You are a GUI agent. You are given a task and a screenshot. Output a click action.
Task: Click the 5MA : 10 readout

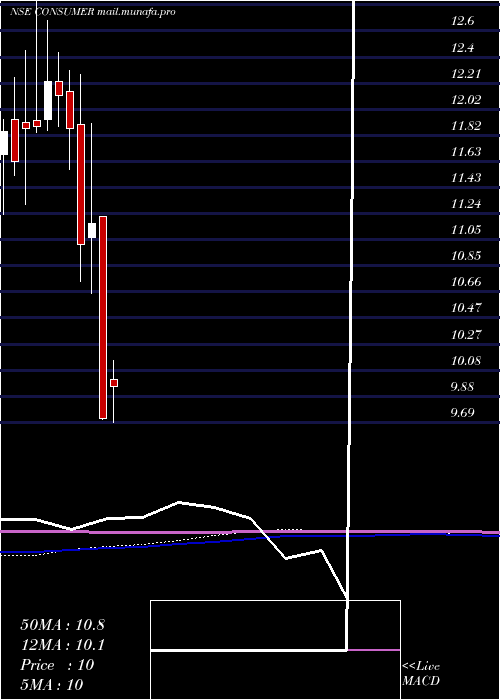52,685
